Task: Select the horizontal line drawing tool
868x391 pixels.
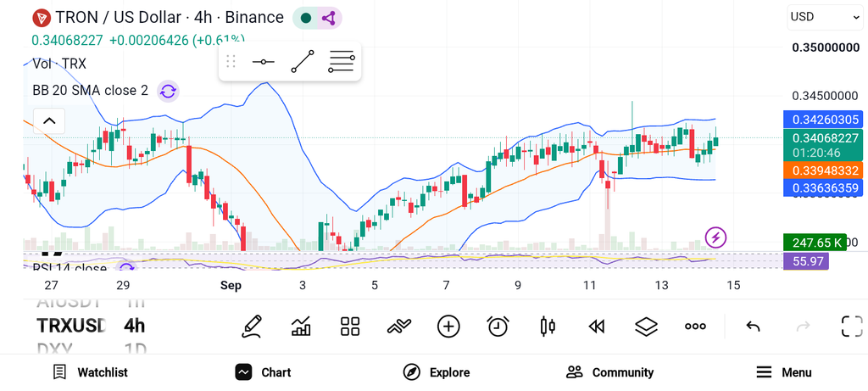Action: pyautogui.click(x=263, y=61)
